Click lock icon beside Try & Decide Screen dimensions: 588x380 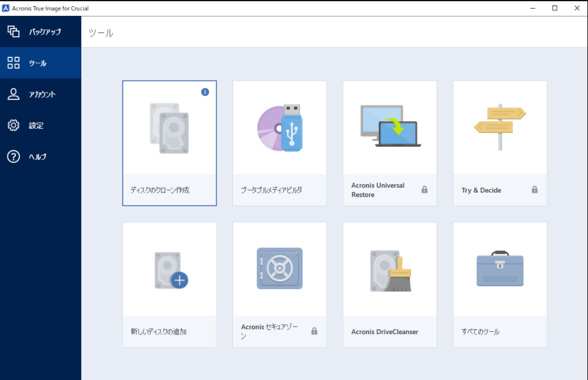click(x=535, y=190)
